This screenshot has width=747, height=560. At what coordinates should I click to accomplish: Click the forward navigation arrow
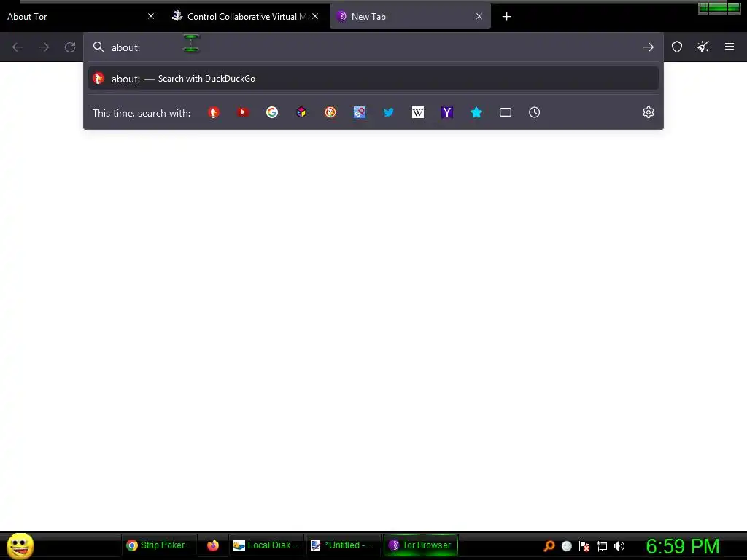(44, 47)
